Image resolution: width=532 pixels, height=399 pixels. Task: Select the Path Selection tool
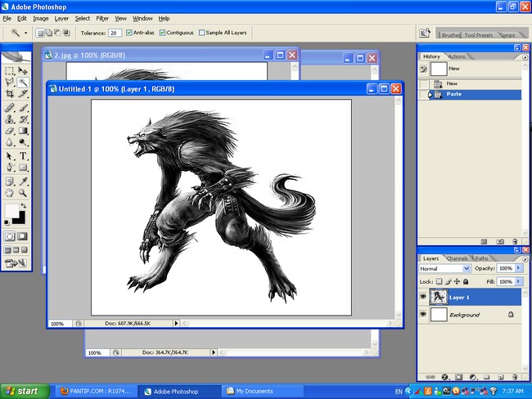tap(10, 156)
